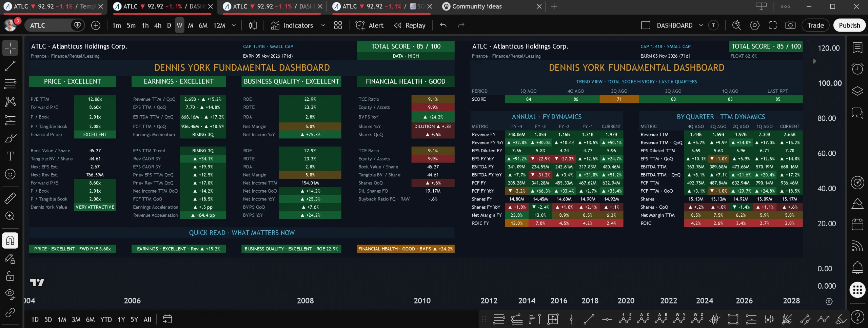Toggle stay in drawing mode
The image size is (868, 328).
click(10, 258)
